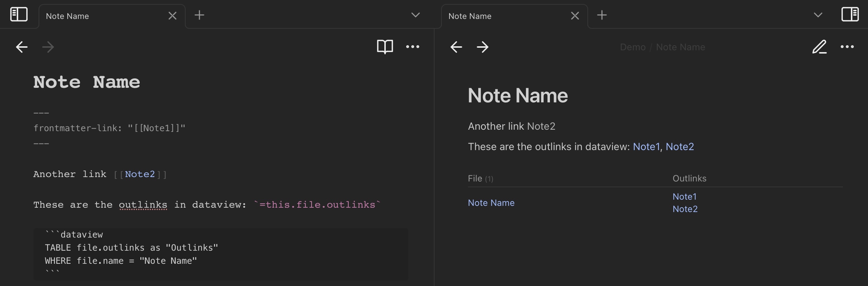Open right pane more options menu

[847, 47]
